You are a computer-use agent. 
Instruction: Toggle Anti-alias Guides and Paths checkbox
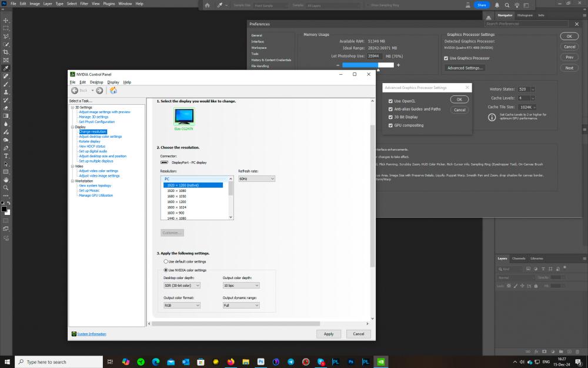(390, 110)
